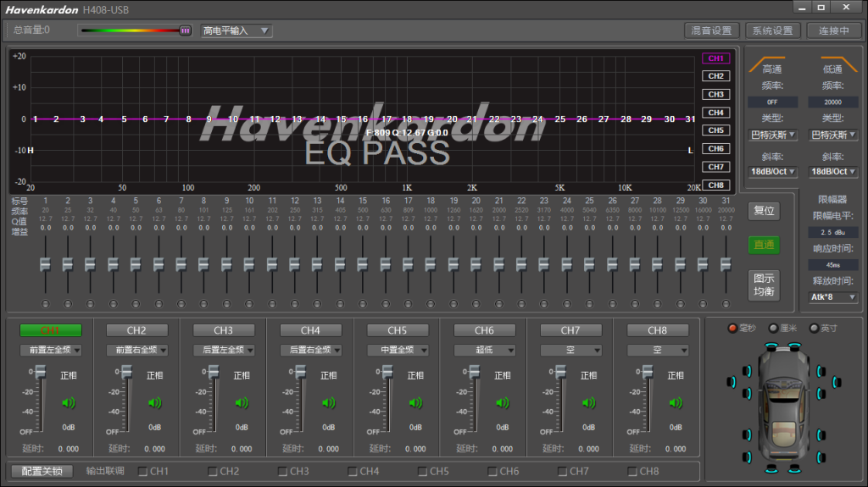Mute CH5 with its green speaker icon
This screenshot has height=487, width=868.
tap(415, 403)
